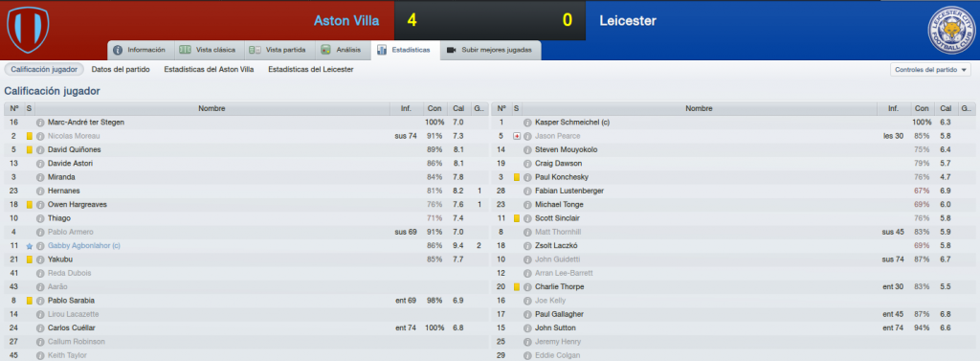Image resolution: width=980 pixels, height=361 pixels.
Task: Select the Datos del partido view
Action: 121,70
